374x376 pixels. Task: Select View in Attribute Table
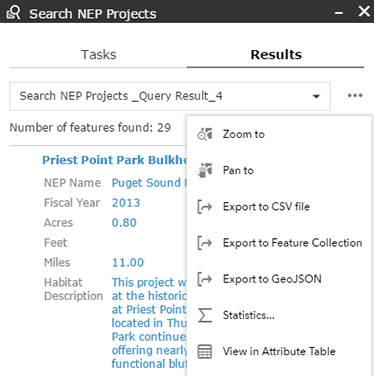click(x=279, y=351)
